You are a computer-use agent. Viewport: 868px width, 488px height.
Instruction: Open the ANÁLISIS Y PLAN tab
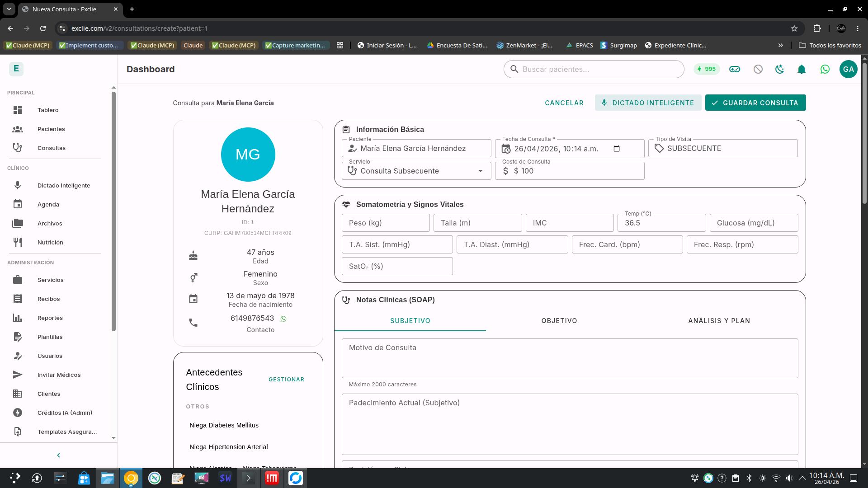tap(719, 321)
